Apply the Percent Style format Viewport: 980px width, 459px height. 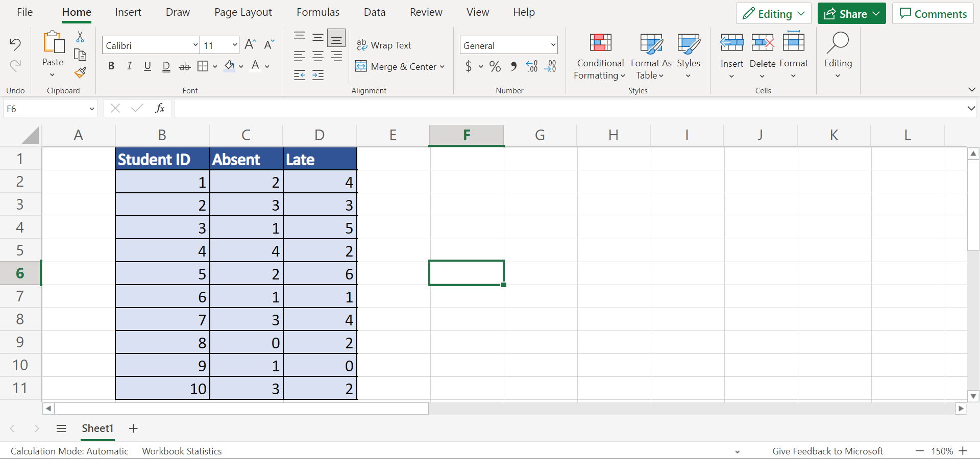495,66
